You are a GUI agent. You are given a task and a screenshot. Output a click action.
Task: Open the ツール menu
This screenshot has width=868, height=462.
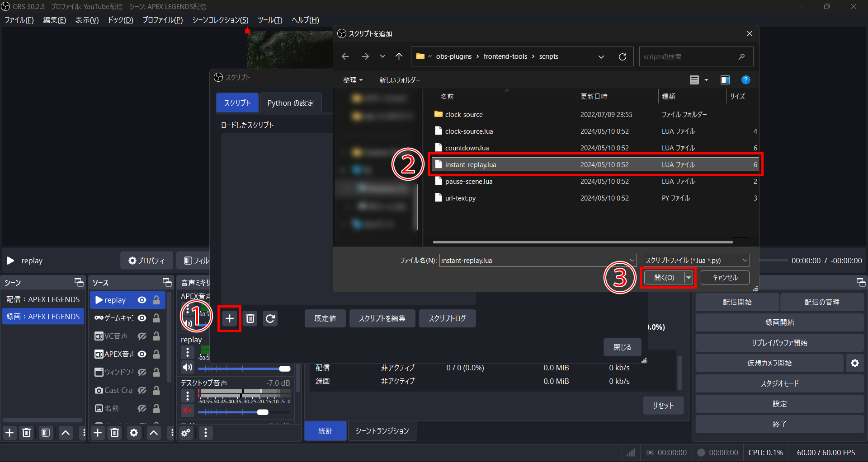pyautogui.click(x=270, y=20)
